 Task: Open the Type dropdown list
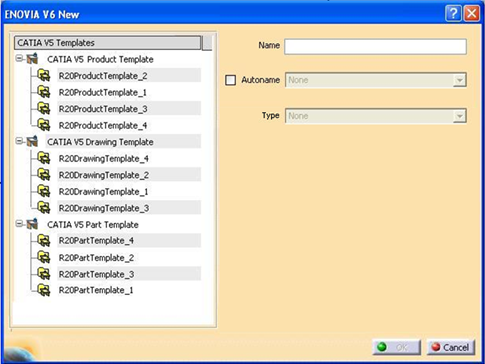[x=460, y=116]
